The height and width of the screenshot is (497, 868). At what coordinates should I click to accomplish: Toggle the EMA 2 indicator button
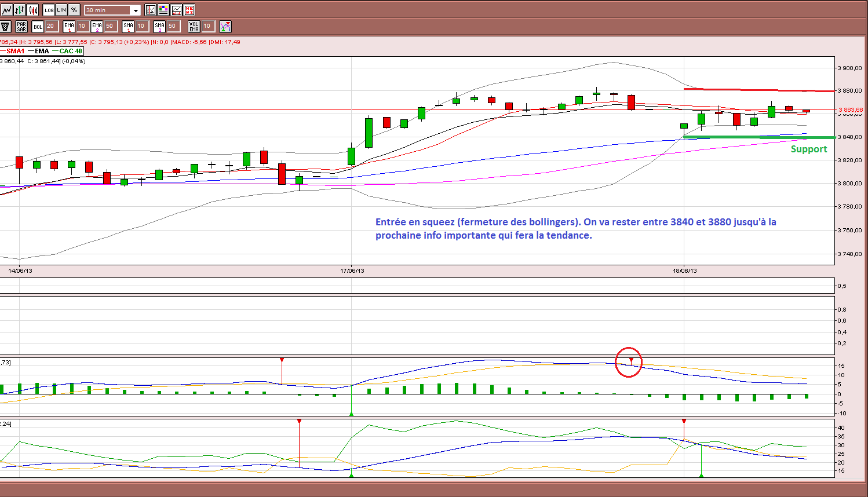[x=97, y=26]
